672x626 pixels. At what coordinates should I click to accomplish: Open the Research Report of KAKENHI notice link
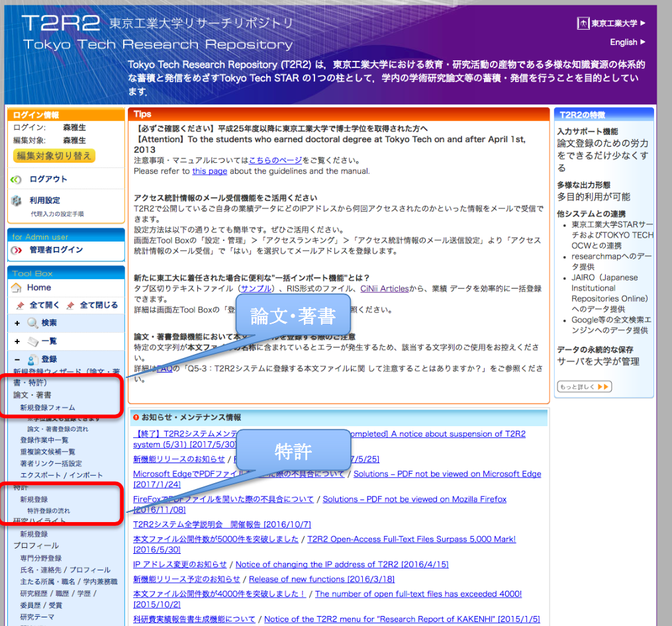click(x=402, y=619)
